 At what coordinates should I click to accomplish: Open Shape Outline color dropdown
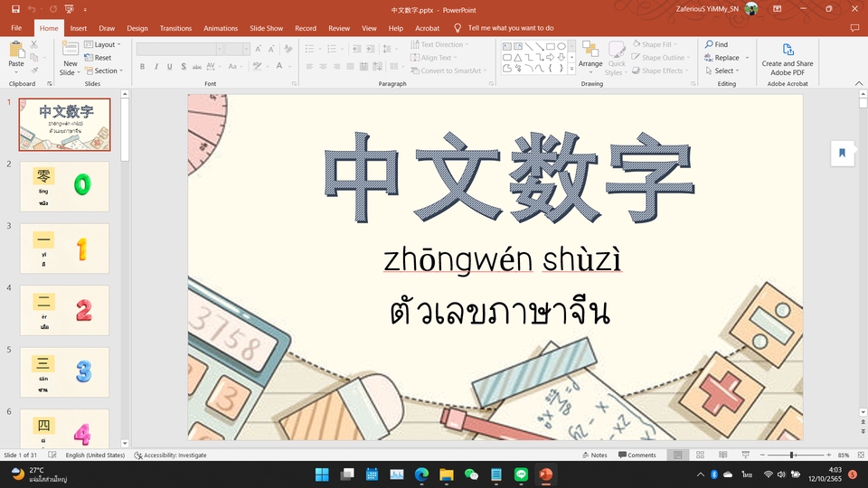pos(661,58)
